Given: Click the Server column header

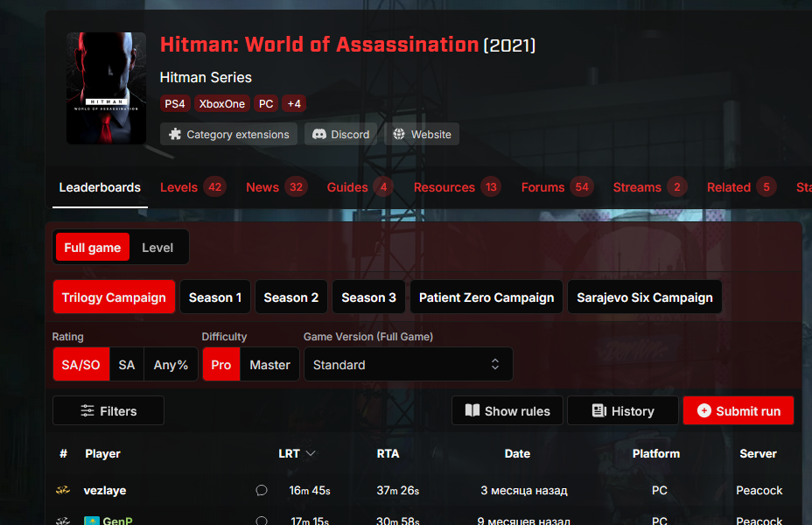Looking at the screenshot, I should point(758,453).
